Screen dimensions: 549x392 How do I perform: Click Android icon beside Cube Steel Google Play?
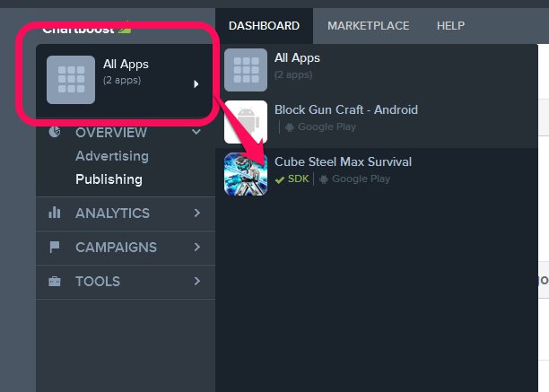coord(324,179)
